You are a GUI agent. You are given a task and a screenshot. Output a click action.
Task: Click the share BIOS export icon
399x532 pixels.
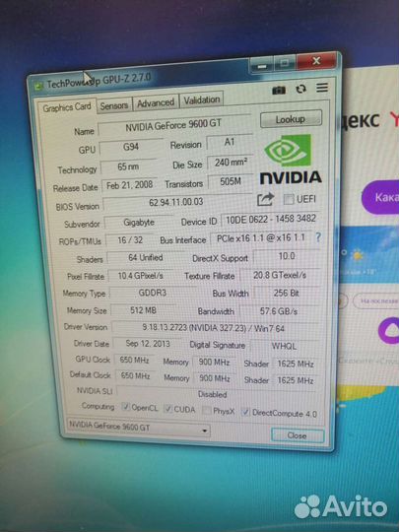pos(265,199)
